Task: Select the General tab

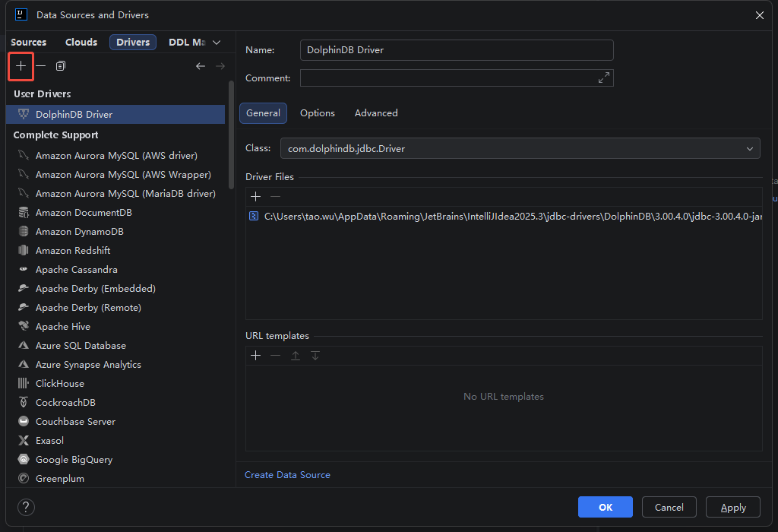Action: point(263,113)
